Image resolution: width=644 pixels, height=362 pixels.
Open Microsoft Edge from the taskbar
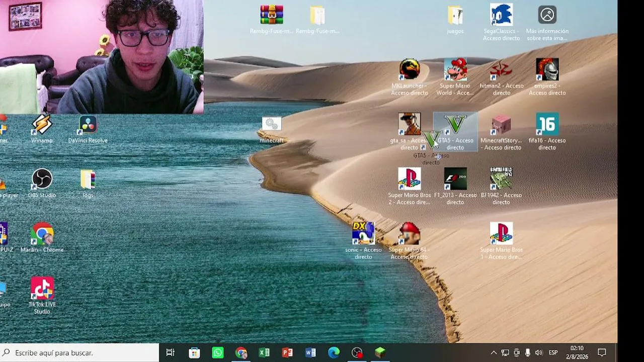tap(334, 352)
